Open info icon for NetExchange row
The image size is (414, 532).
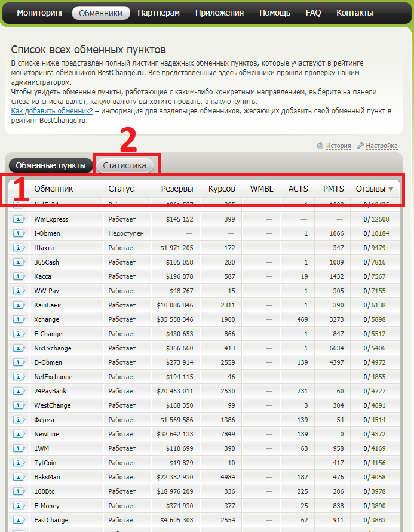point(19,377)
